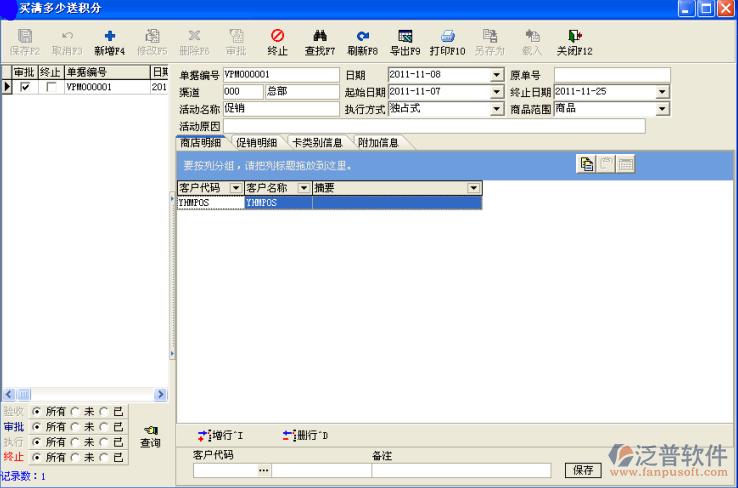
Task: Click 增行 add row icon
Action: (204, 435)
